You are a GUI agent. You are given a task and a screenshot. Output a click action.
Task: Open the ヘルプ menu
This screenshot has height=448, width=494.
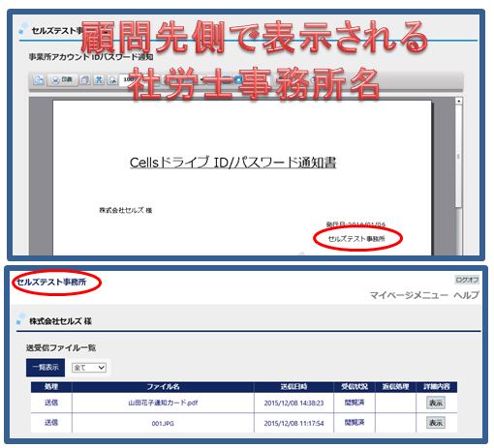coord(466,295)
